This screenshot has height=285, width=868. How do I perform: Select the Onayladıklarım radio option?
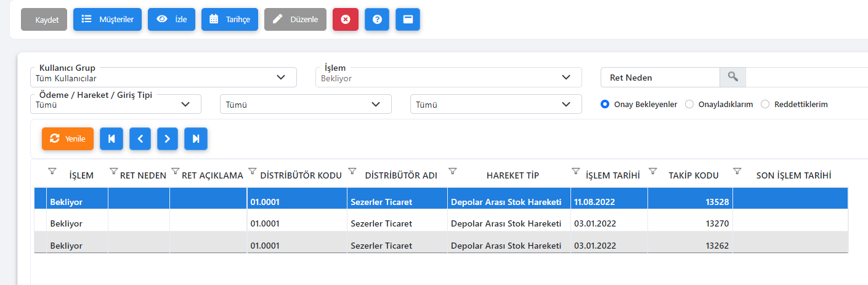click(x=689, y=104)
